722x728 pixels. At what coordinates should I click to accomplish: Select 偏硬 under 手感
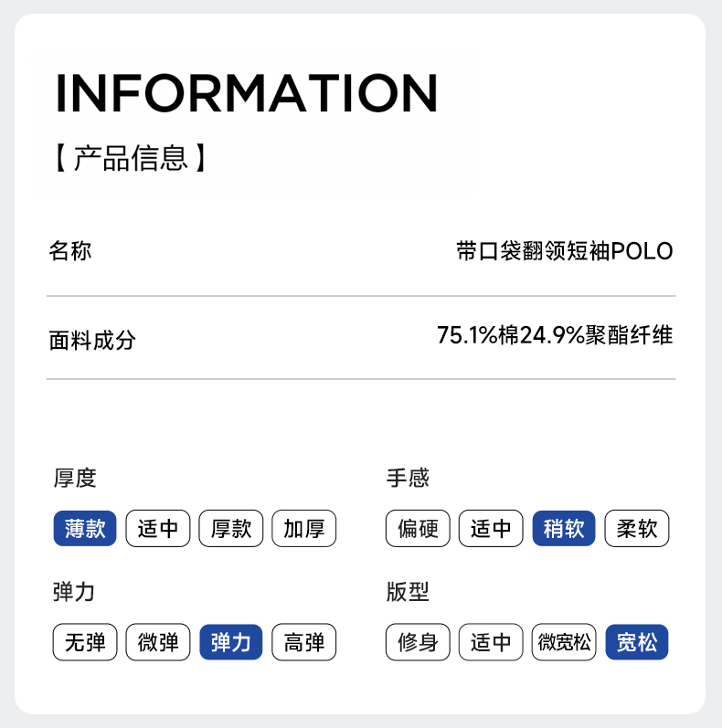tap(419, 529)
